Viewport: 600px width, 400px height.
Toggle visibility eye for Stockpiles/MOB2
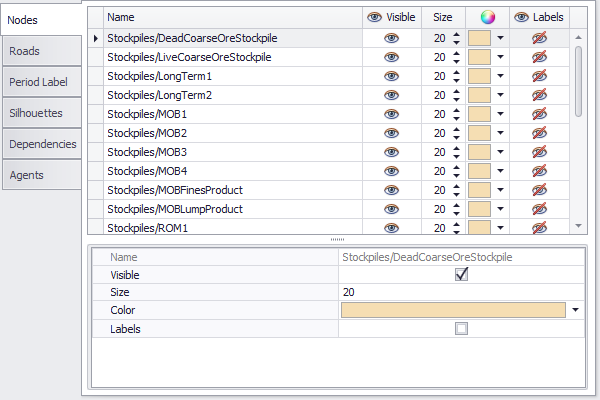[x=391, y=133]
